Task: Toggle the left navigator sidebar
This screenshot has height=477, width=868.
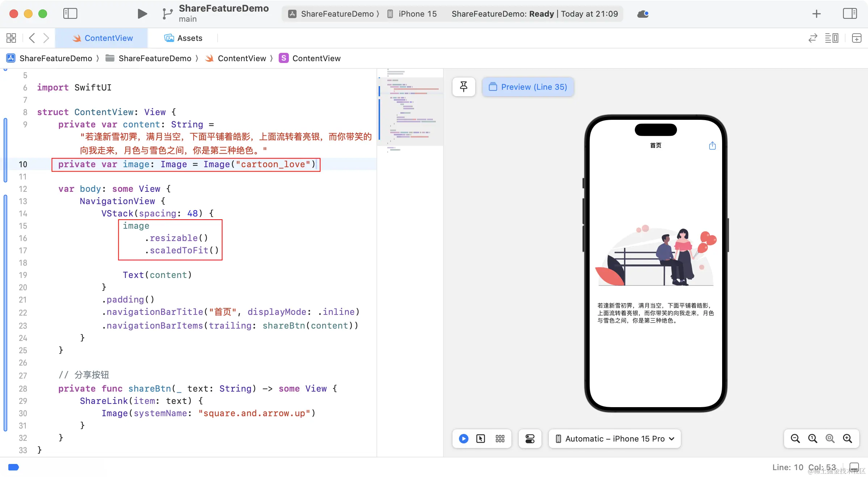Action: [70, 14]
